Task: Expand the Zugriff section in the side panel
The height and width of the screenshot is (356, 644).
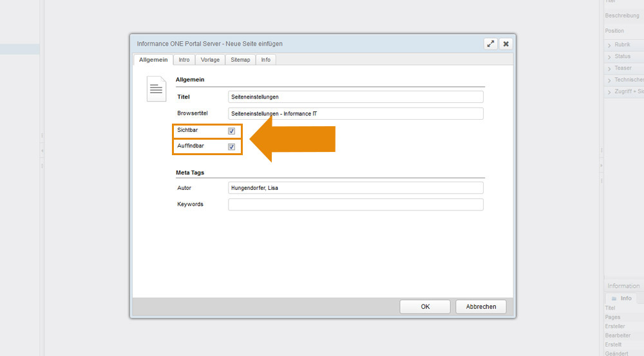Action: pos(624,91)
